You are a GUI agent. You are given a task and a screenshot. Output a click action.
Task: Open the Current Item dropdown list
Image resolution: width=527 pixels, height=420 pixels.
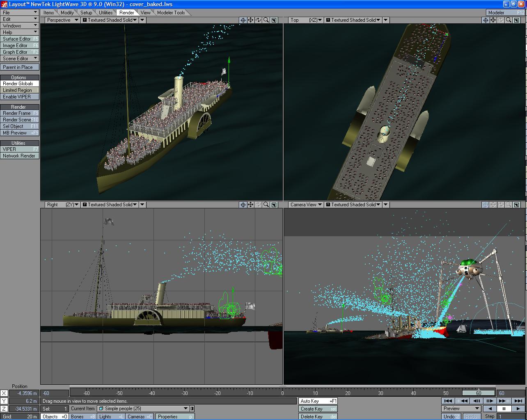(186, 409)
